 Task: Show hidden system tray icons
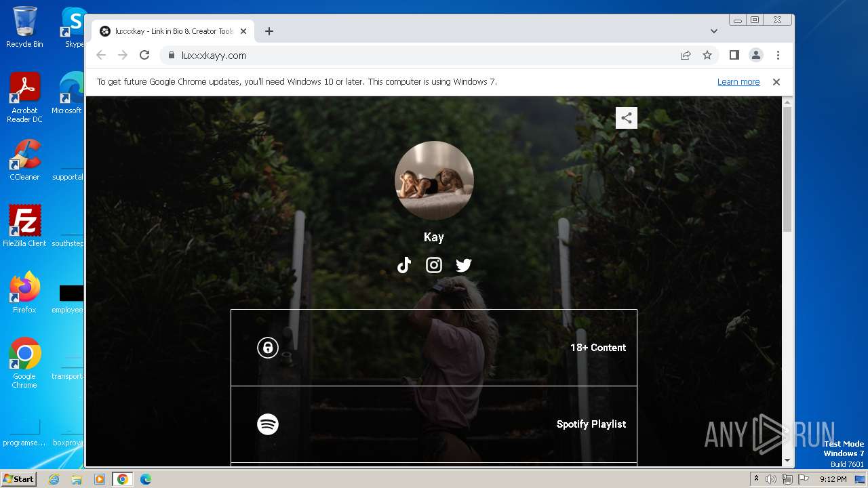tap(756, 479)
